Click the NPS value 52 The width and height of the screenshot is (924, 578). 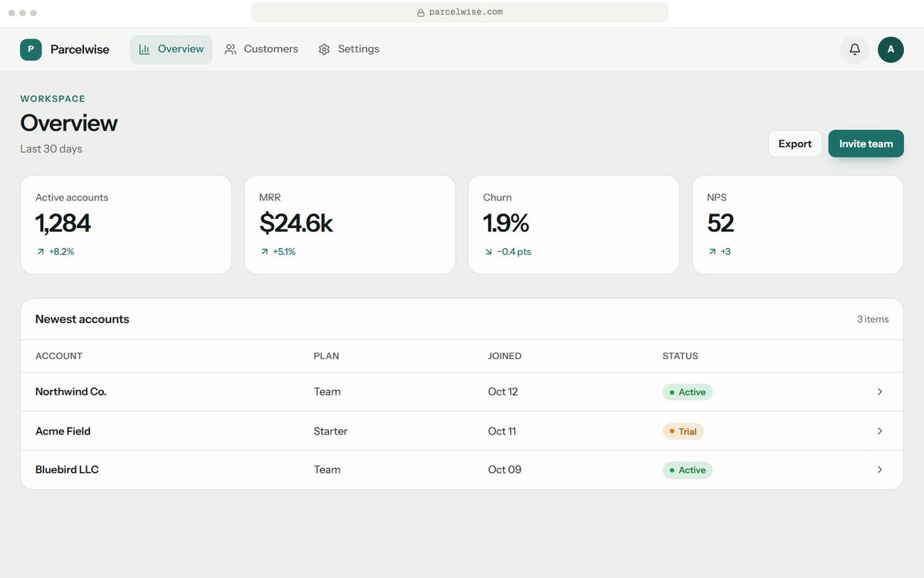point(721,223)
